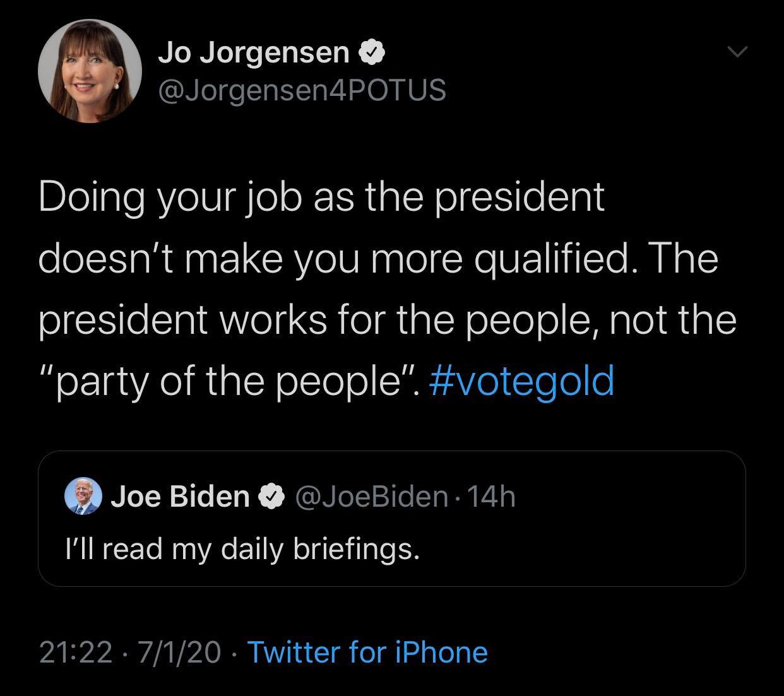Click Joe Biden's small avatar in quoted tweet
784x696 pixels.
(x=83, y=497)
